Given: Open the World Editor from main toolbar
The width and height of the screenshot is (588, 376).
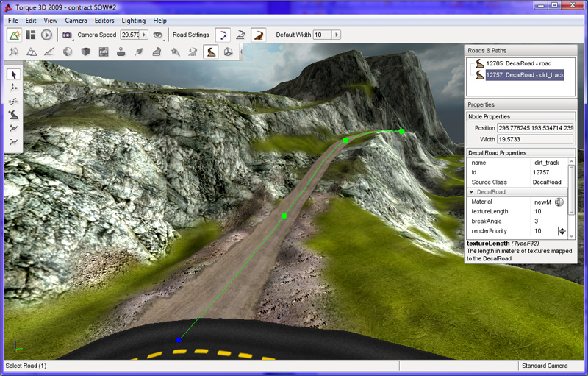Looking at the screenshot, I should (x=14, y=35).
